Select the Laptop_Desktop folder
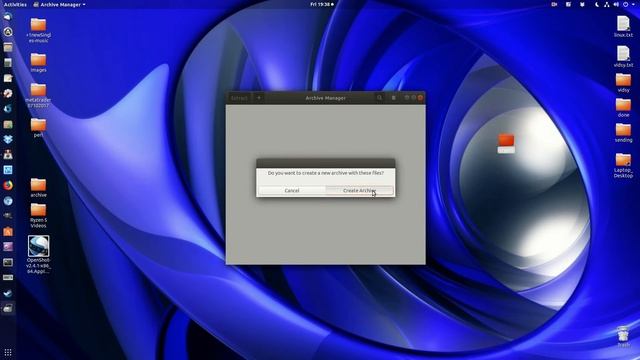This screenshot has height=360, width=640. click(x=623, y=165)
